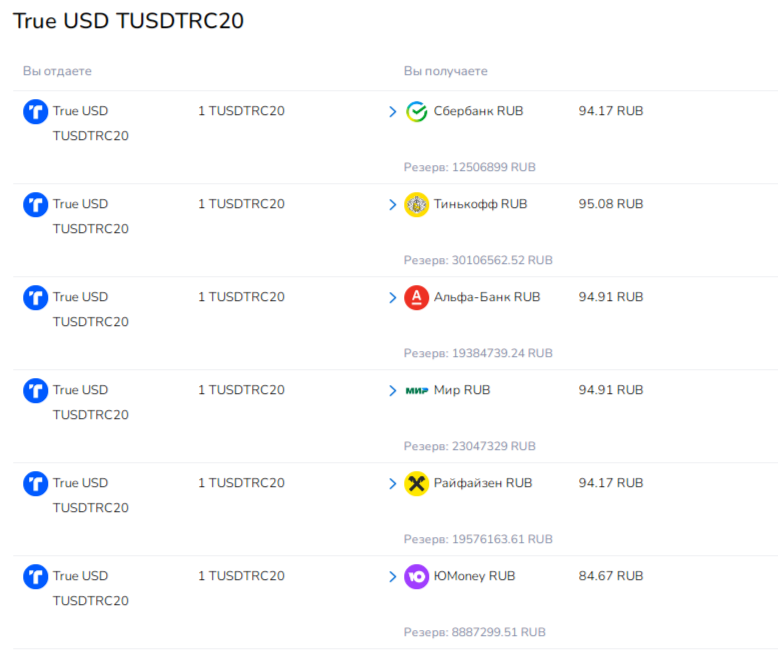
Task: Click 1 TUSDTRC20 amount in Мир row
Action: point(241,390)
